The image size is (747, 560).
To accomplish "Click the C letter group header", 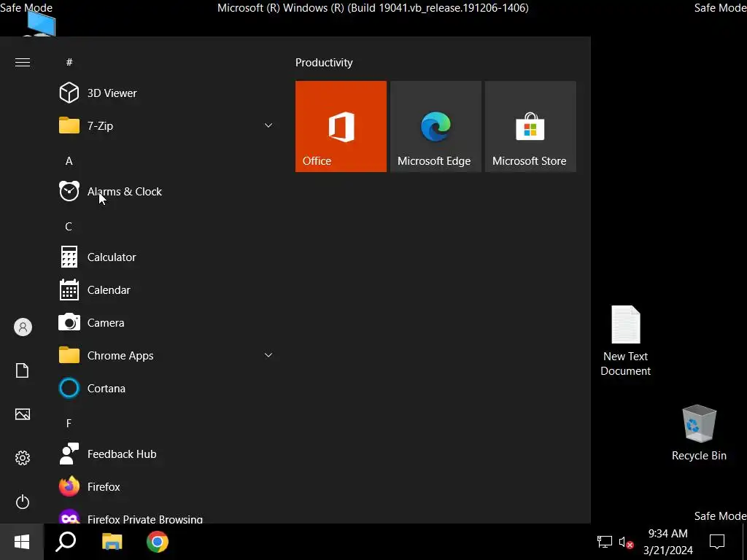I will [x=69, y=227].
